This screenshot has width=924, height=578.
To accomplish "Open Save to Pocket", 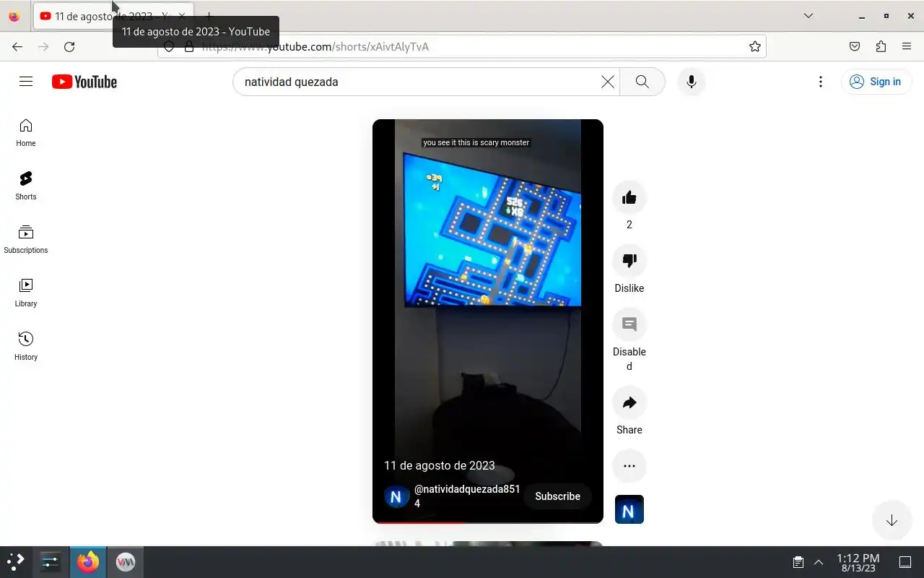I will tap(855, 47).
